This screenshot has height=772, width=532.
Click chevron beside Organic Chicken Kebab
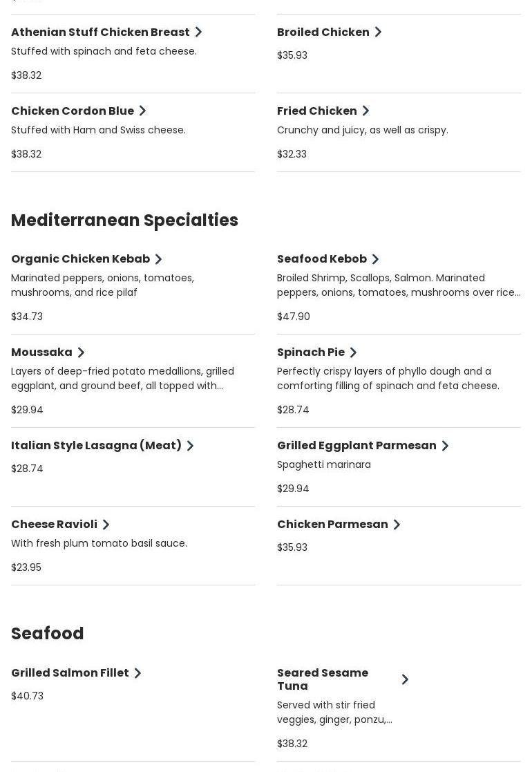(x=158, y=259)
